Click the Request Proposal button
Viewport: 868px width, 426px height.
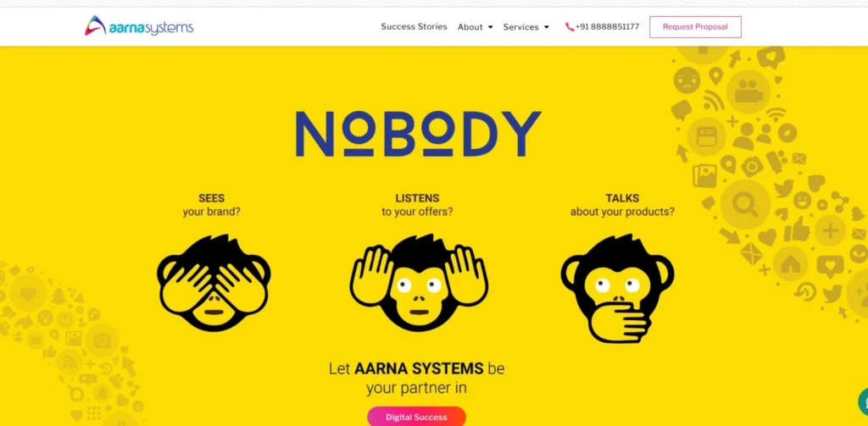695,26
